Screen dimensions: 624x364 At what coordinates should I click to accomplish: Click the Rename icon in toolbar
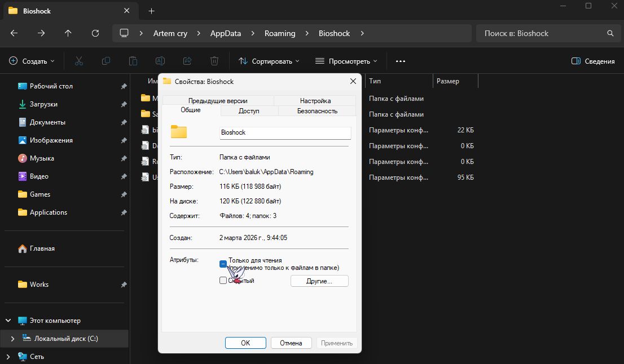[x=160, y=61]
